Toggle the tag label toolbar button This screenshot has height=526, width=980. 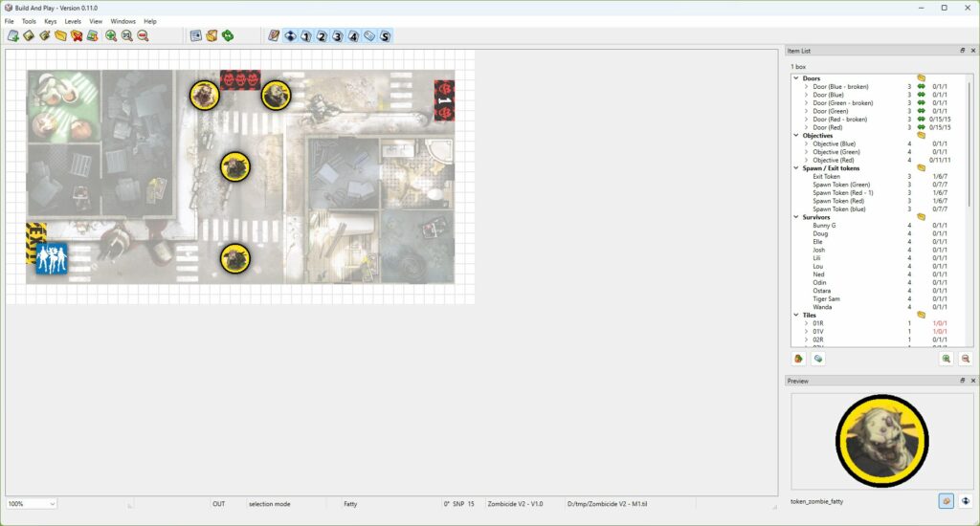coord(369,36)
